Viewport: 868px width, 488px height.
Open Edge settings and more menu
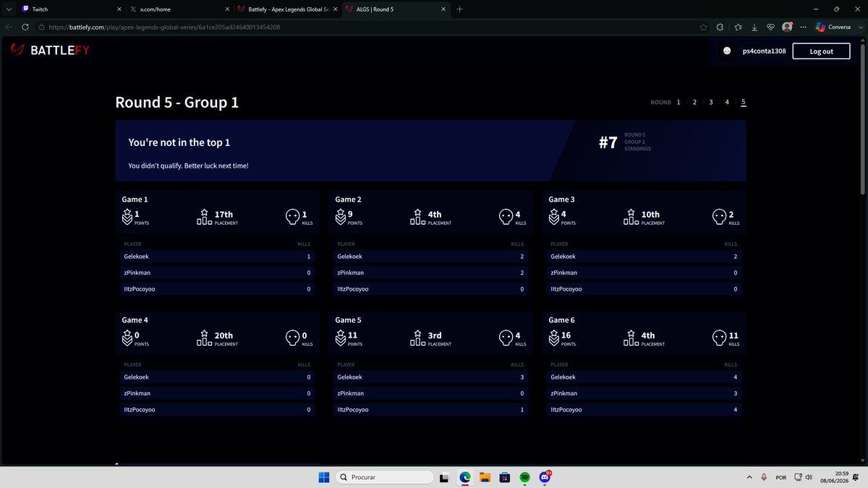pyautogui.click(x=803, y=27)
